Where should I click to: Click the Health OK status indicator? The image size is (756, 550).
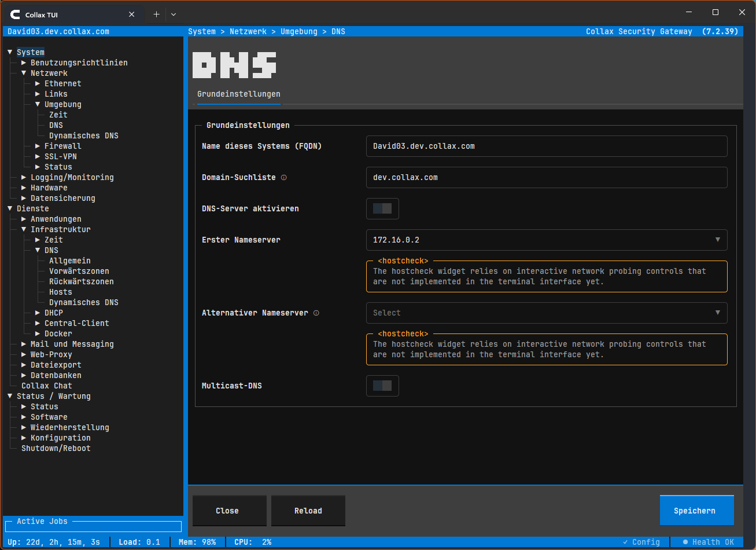pos(708,542)
